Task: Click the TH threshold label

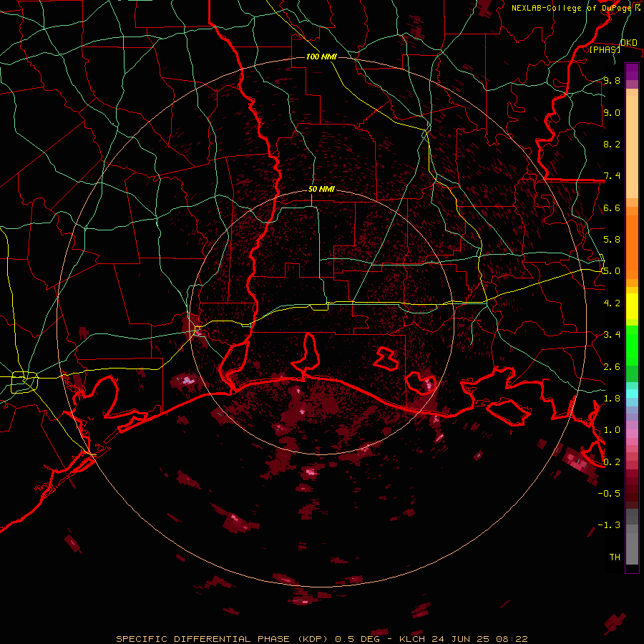Action: pyautogui.click(x=615, y=557)
